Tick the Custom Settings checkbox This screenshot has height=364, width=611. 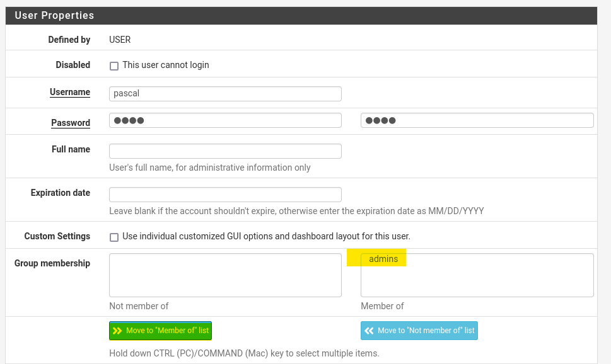coord(113,237)
